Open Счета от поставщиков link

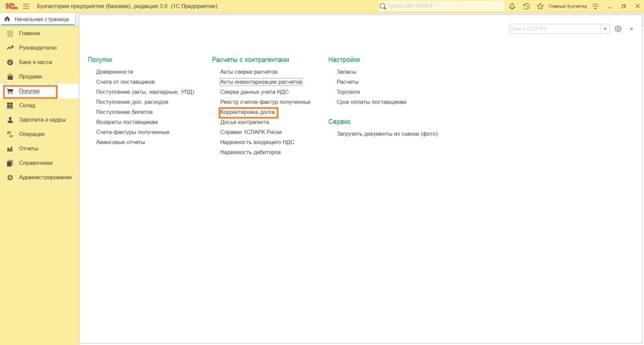click(125, 82)
